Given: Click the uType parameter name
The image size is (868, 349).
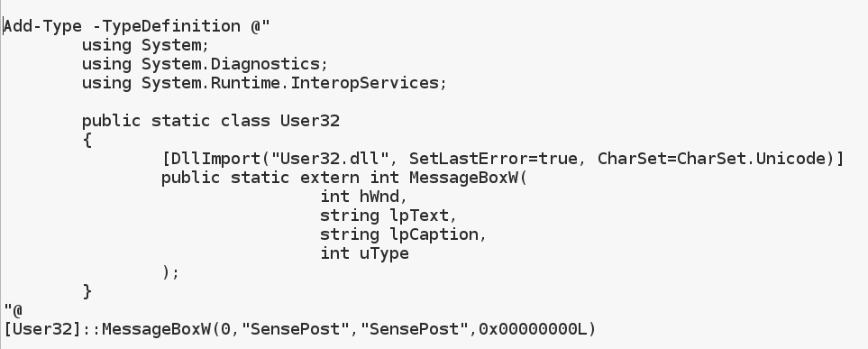Looking at the screenshot, I should pos(384,253).
